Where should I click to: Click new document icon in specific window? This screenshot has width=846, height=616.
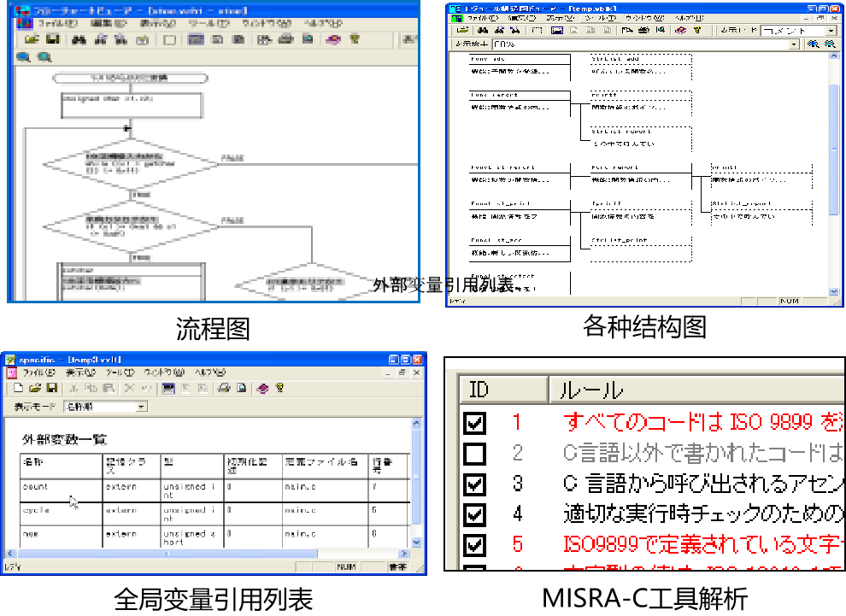(18, 388)
